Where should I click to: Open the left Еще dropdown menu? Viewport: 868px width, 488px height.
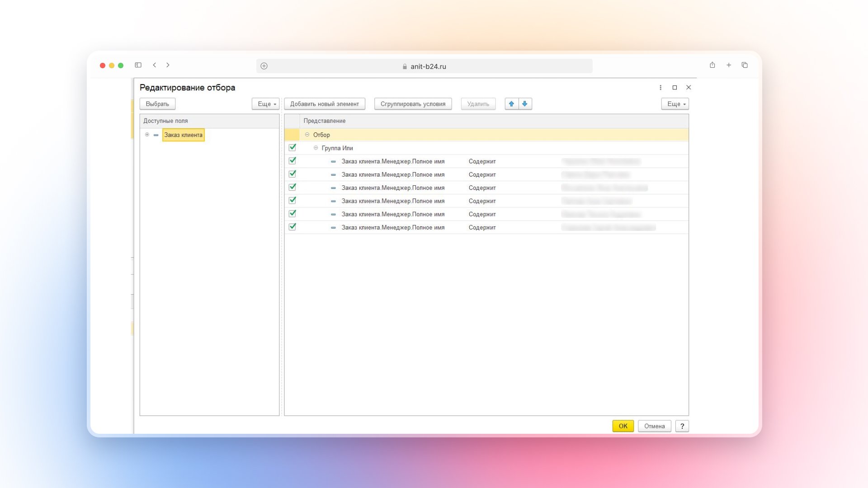pyautogui.click(x=266, y=104)
